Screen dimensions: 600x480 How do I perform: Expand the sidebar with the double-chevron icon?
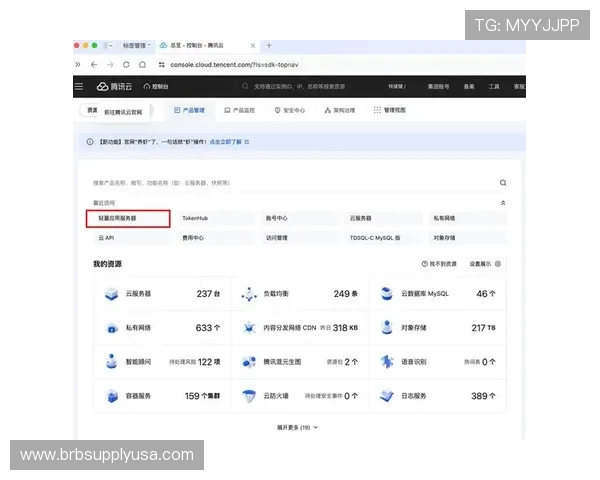coord(78,65)
